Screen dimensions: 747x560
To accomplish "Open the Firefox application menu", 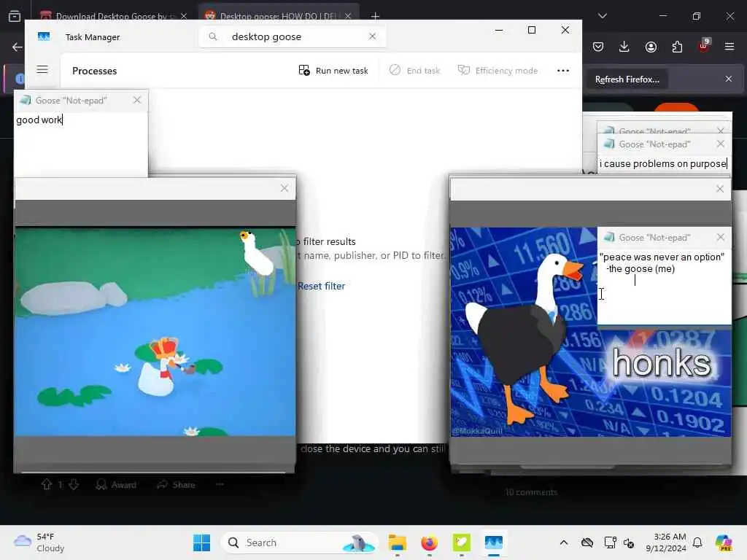I will (x=729, y=47).
